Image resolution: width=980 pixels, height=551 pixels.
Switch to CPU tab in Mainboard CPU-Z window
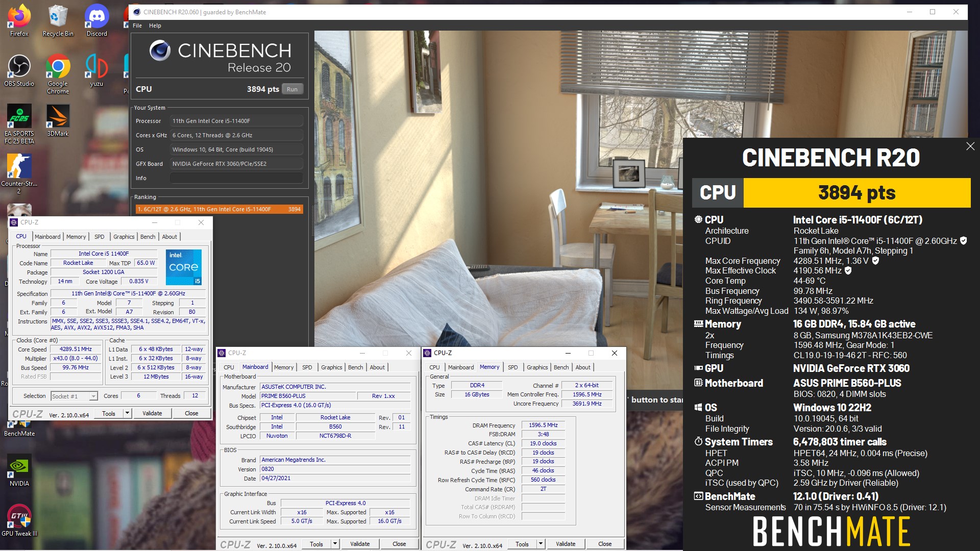(229, 367)
